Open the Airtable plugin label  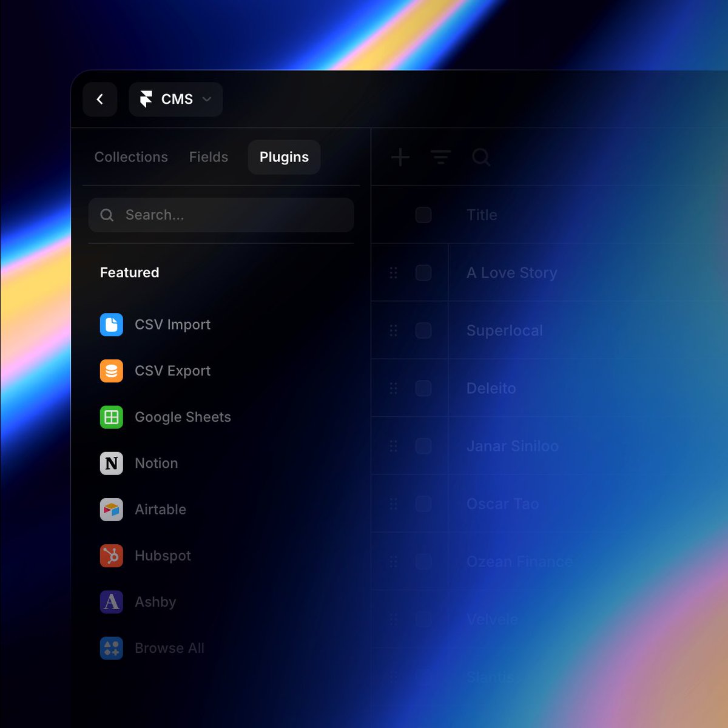coord(160,510)
